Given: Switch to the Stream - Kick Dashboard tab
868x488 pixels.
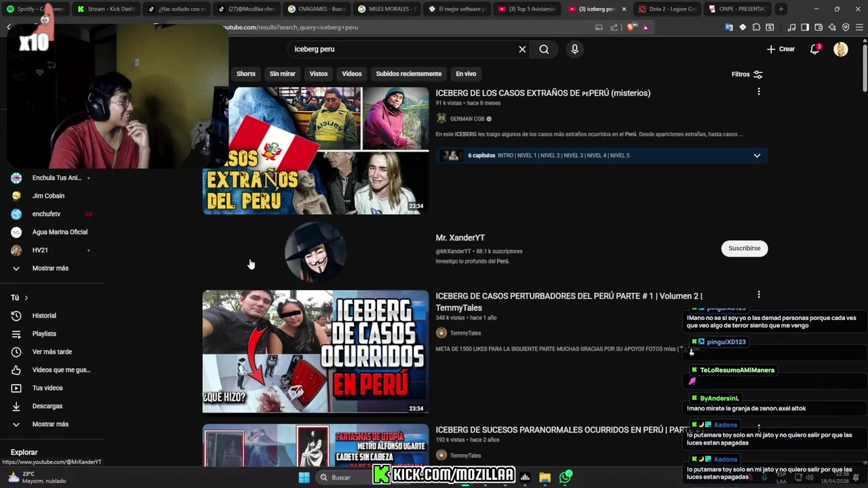Looking at the screenshot, I should (105, 9).
